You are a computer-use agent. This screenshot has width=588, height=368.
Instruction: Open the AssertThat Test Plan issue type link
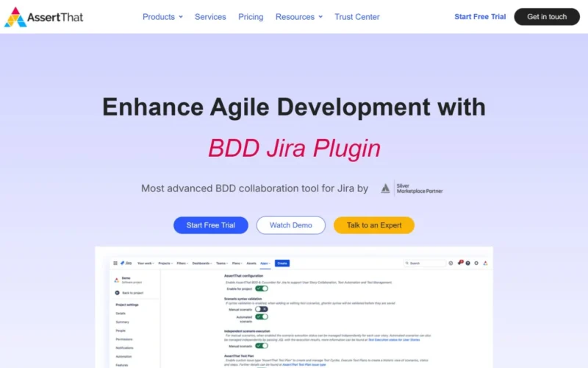pyautogui.click(x=304, y=364)
